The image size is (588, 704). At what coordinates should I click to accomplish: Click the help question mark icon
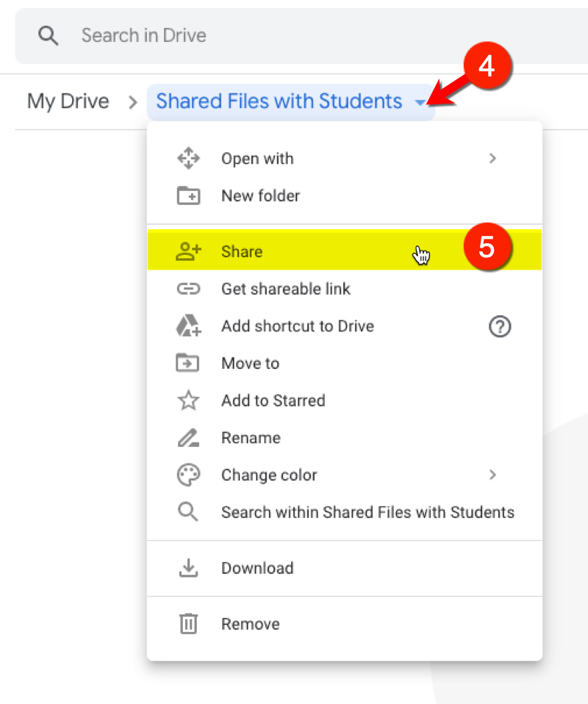tap(500, 326)
